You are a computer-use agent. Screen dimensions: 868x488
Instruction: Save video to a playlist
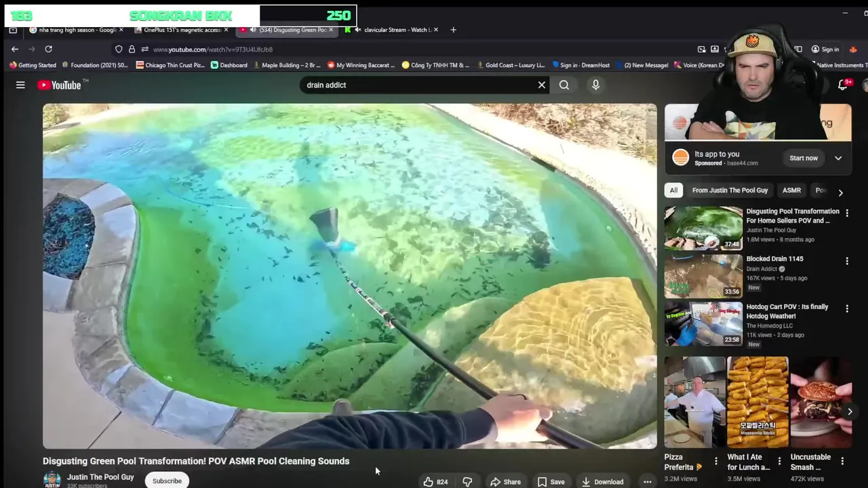point(551,481)
